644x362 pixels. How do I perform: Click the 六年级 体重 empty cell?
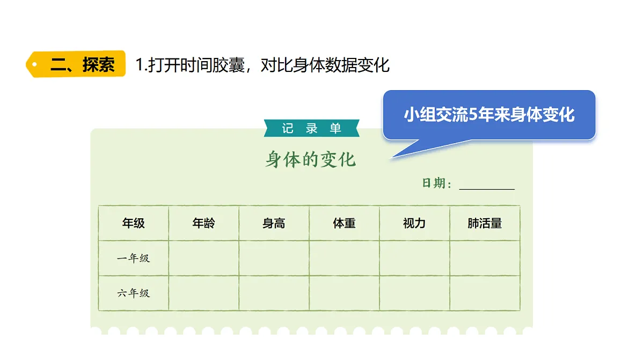coord(345,293)
